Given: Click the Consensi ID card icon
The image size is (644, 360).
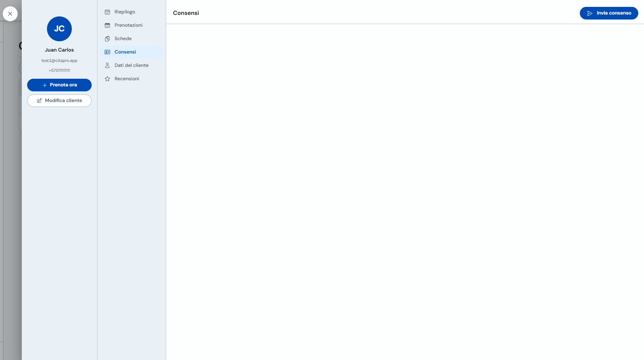Looking at the screenshot, I should (107, 52).
